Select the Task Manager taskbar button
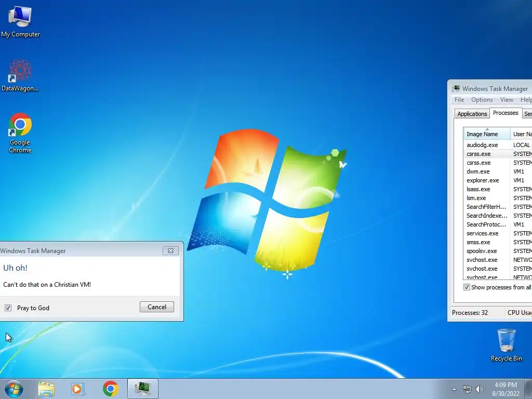The image size is (532, 399). point(143,389)
